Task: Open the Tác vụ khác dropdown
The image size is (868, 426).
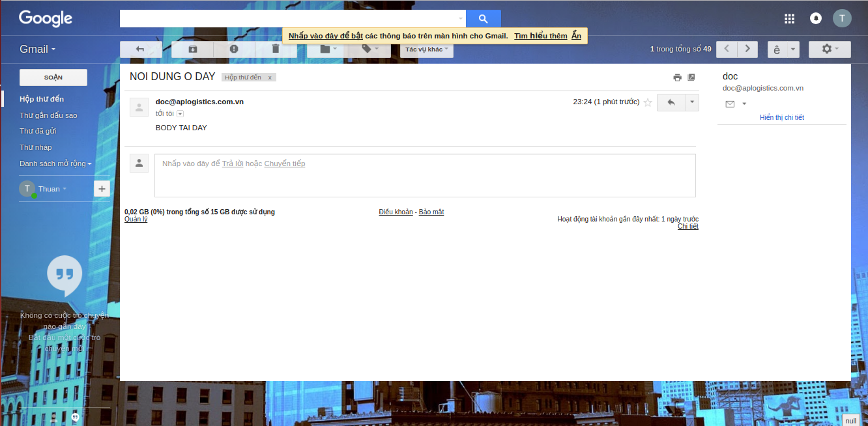Action: (426, 49)
